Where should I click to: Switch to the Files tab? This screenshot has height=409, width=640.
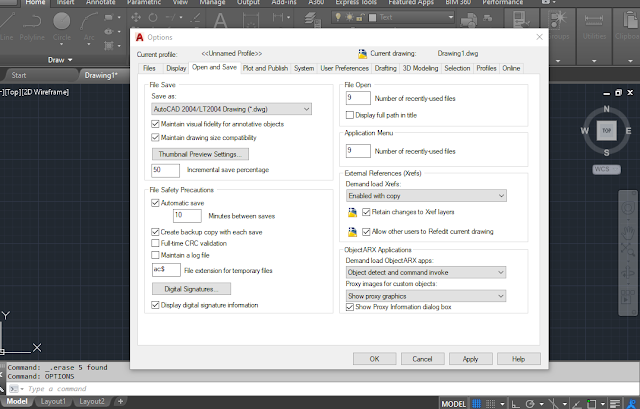(x=149, y=68)
